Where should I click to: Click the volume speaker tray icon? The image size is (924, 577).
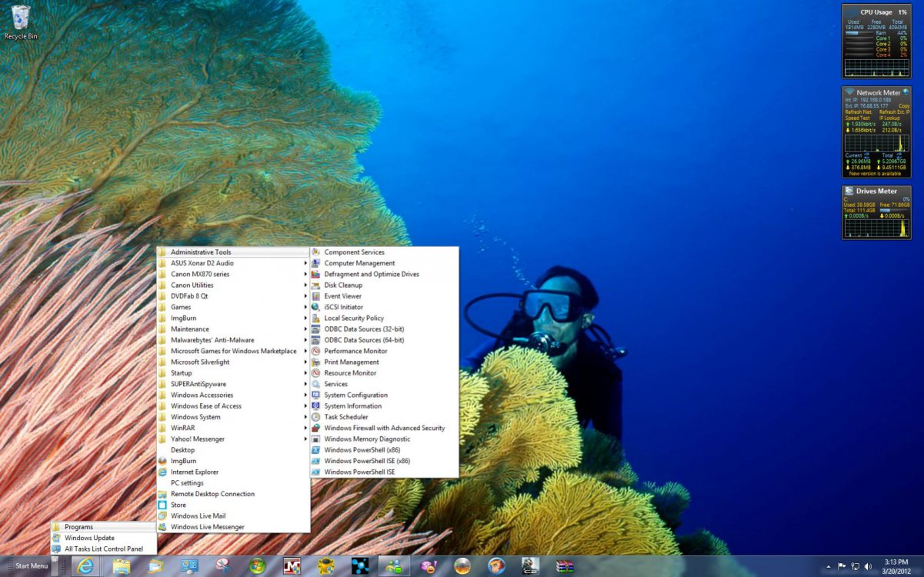pos(868,566)
